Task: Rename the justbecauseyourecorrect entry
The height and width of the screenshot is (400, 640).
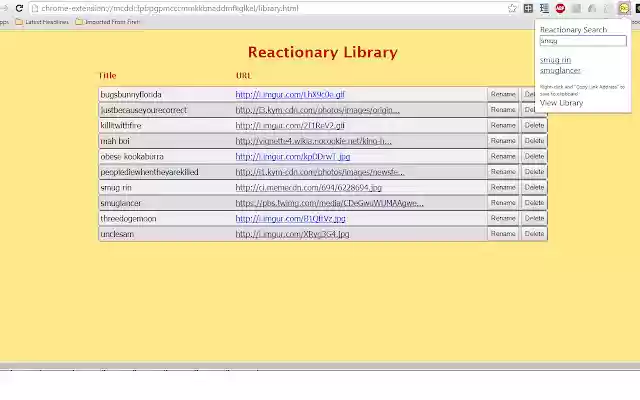Action: pos(503,110)
